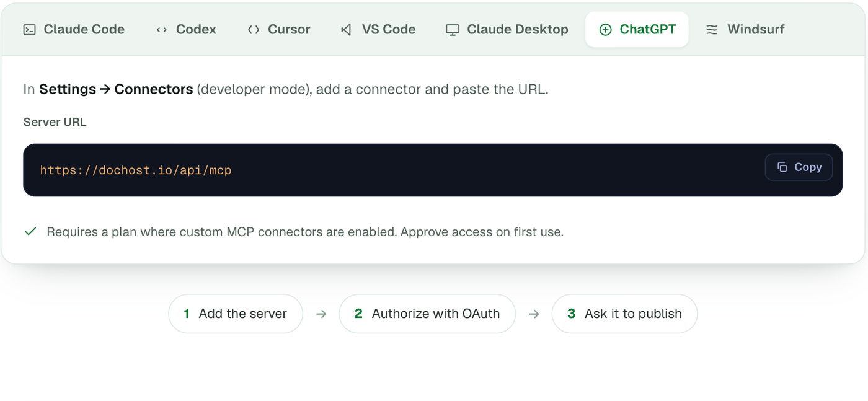The height and width of the screenshot is (401, 868).
Task: Select step 1 Add the server
Action: [236, 314]
